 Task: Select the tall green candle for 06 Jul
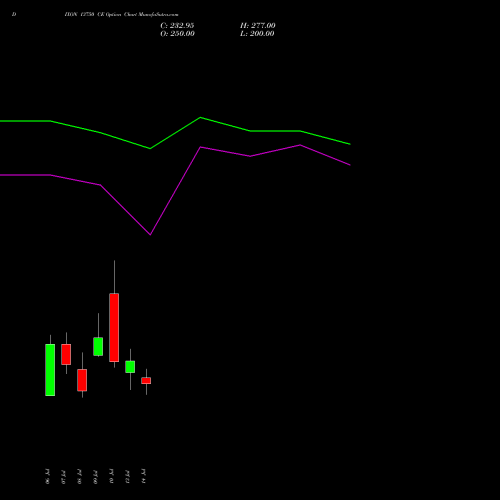click(50, 370)
